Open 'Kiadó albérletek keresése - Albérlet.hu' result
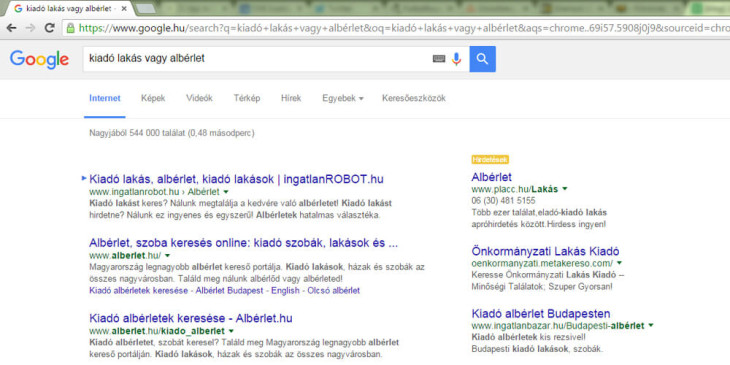Viewport: 730px width, 365px height. (x=190, y=318)
